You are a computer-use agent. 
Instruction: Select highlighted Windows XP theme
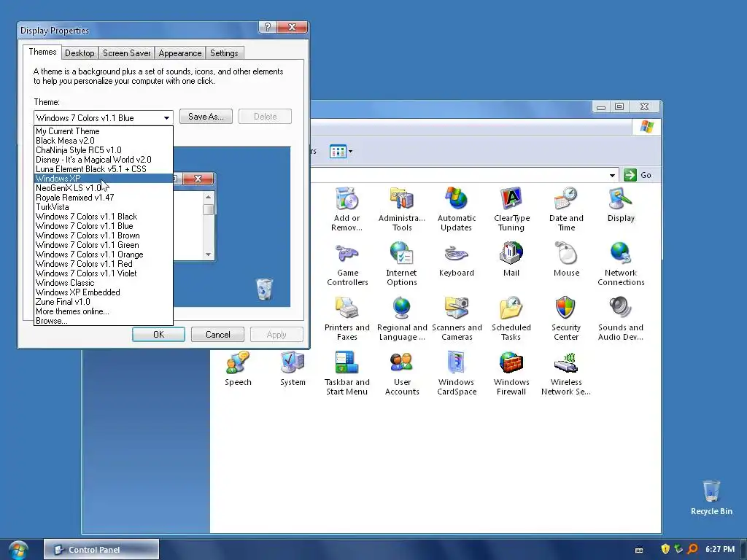[x=104, y=179]
